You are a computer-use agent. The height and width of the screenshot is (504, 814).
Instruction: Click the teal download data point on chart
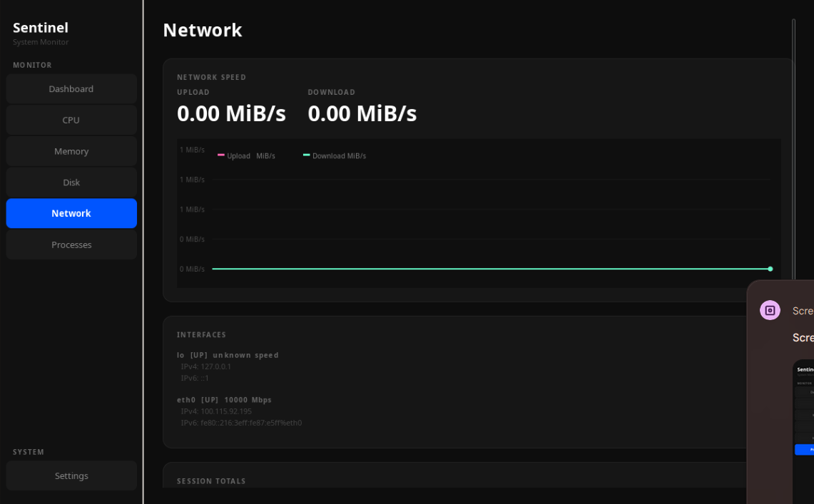coord(770,269)
